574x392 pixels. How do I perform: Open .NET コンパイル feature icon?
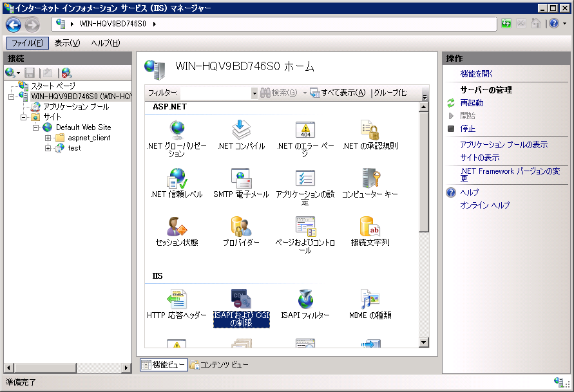click(x=241, y=131)
